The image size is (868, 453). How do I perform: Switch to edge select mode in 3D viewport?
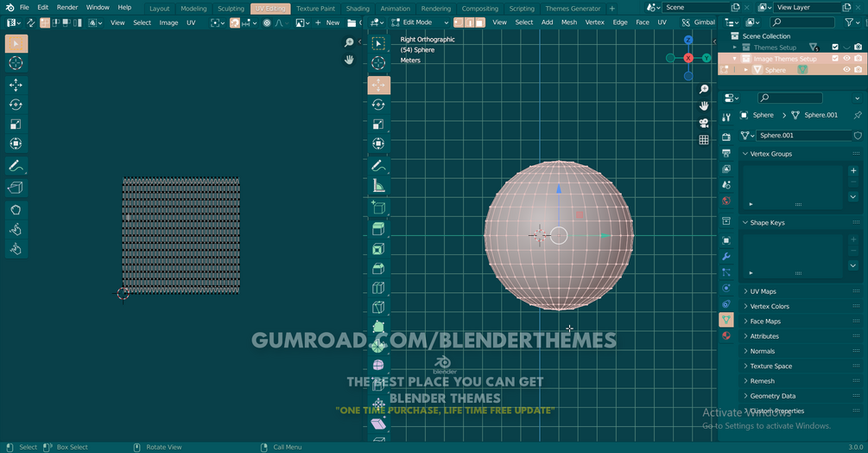(x=469, y=22)
